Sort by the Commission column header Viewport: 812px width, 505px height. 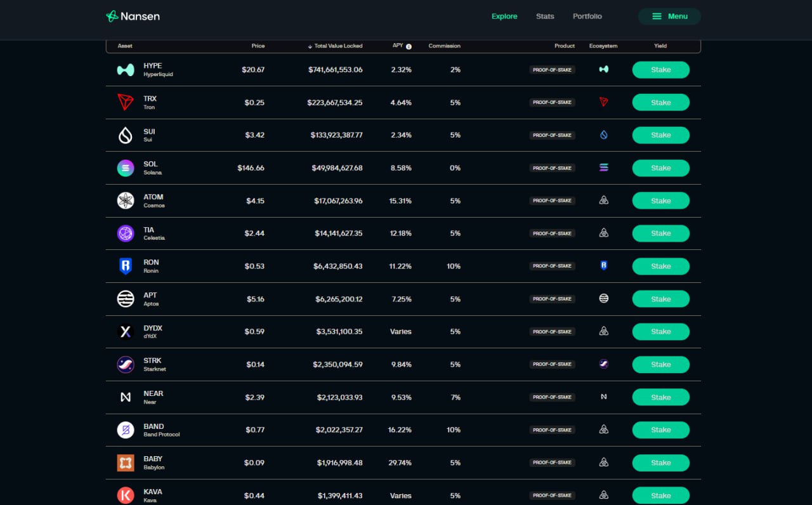[x=445, y=46]
